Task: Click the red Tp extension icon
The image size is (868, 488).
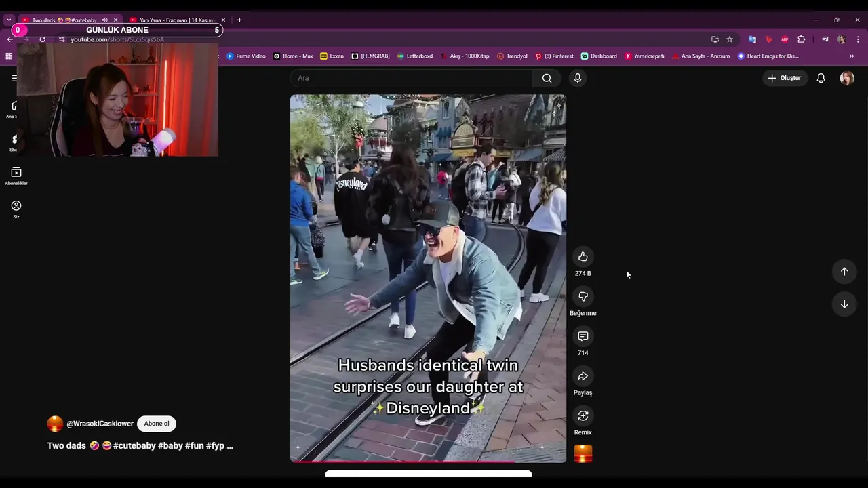Action: click(768, 39)
